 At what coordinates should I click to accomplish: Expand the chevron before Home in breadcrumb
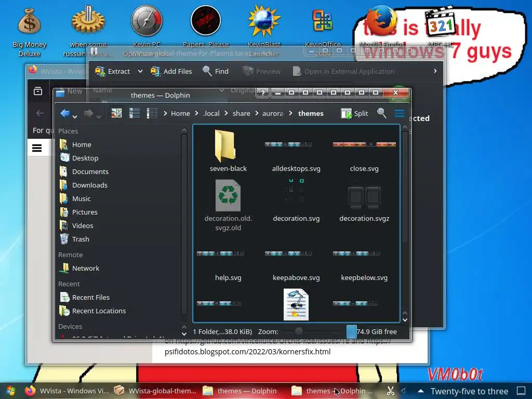[165, 113]
